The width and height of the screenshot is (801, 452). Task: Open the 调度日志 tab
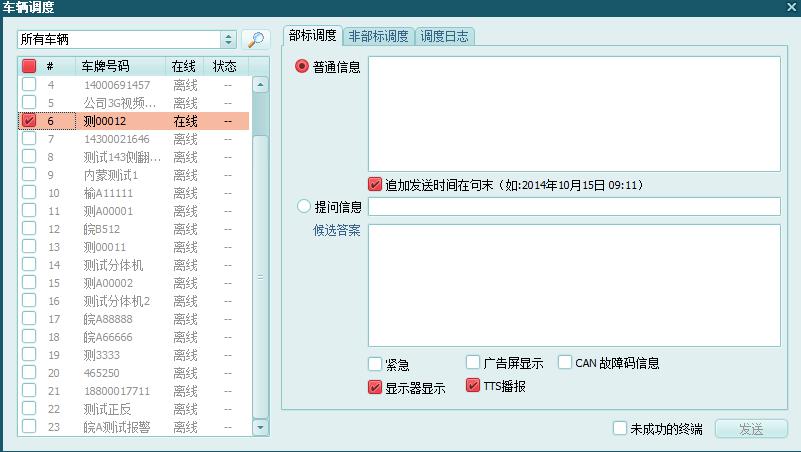pyautogui.click(x=444, y=36)
